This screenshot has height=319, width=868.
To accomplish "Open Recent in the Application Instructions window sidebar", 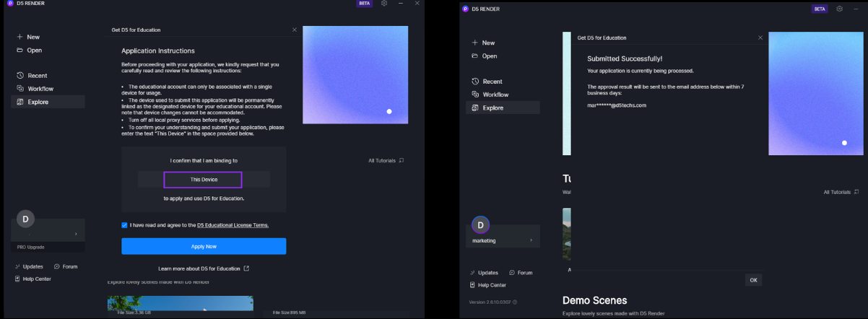I will tap(32, 76).
